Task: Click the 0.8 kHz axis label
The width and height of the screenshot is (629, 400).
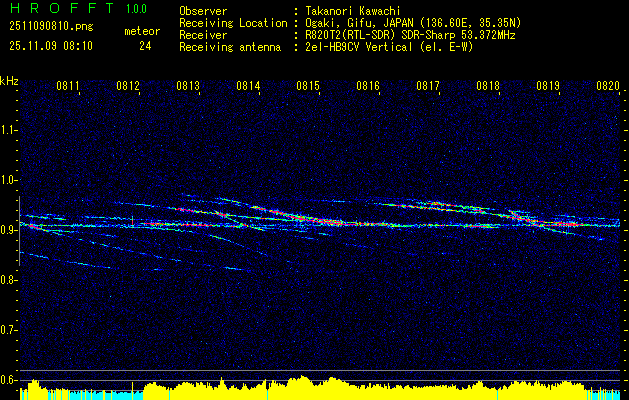Action: click(x=8, y=280)
